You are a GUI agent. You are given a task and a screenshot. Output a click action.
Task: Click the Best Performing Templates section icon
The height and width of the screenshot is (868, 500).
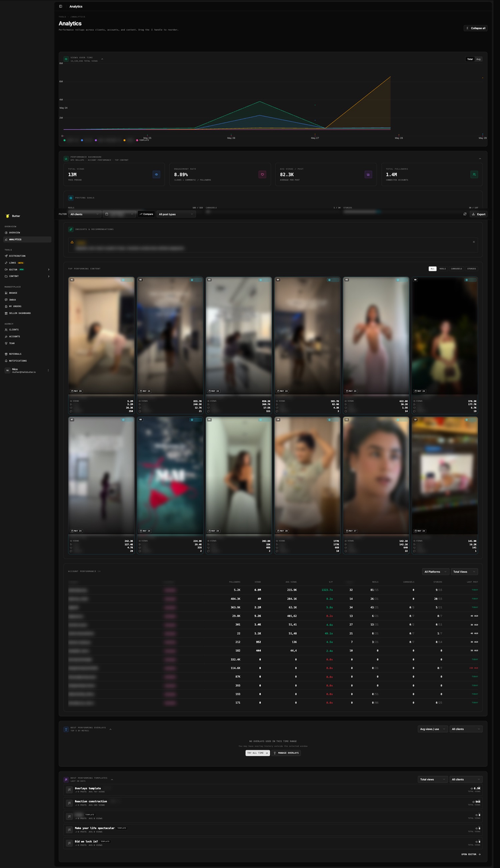click(66, 780)
